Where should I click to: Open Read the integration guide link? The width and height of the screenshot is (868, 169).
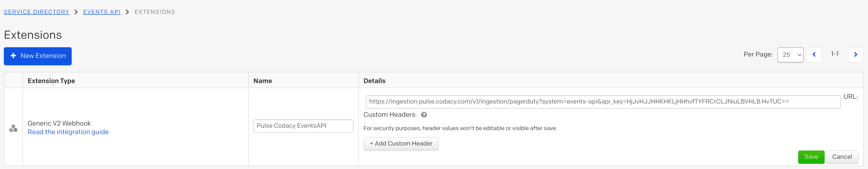pos(68,132)
